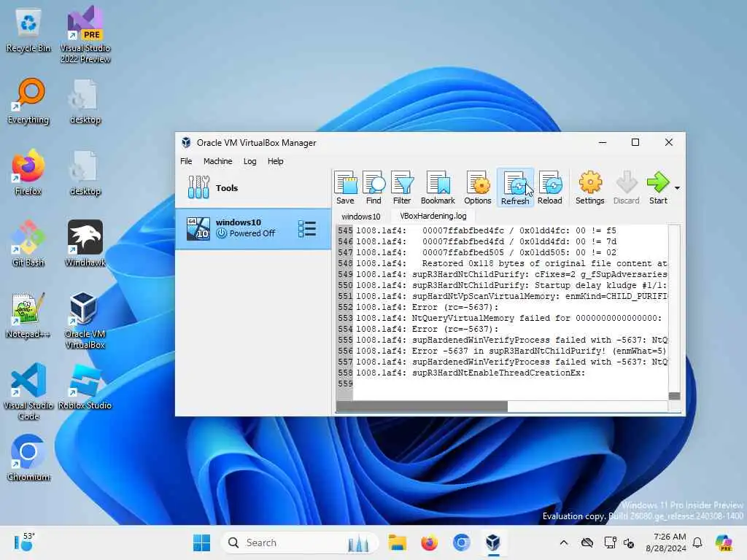Select Visual Studio Code desktop shortcut
The width and height of the screenshot is (747, 560).
(28, 392)
